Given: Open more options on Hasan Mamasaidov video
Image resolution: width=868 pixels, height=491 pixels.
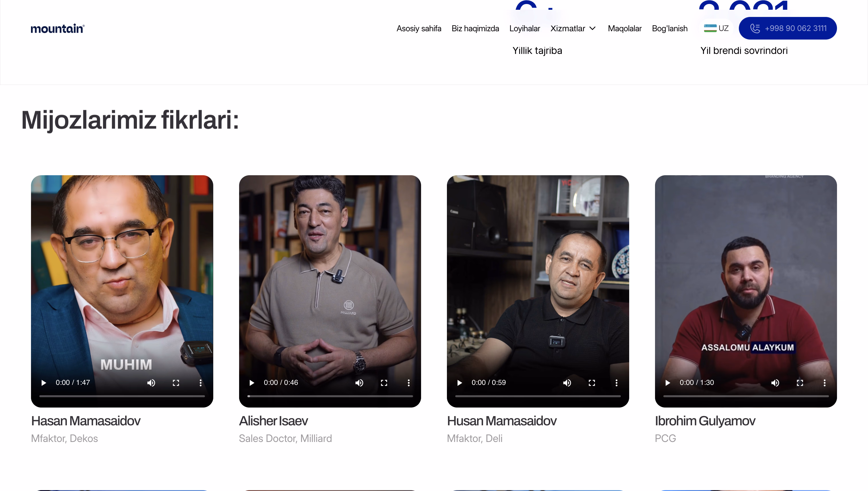Looking at the screenshot, I should click(x=200, y=383).
